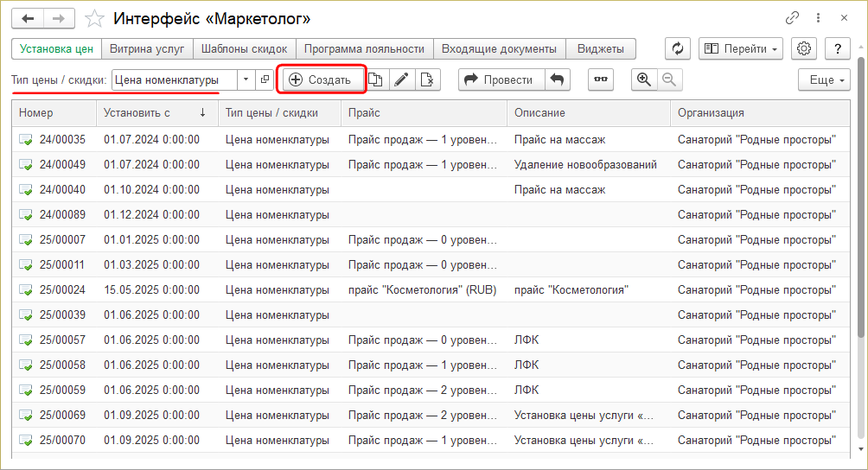Open settings with the gear icon

[x=804, y=49]
